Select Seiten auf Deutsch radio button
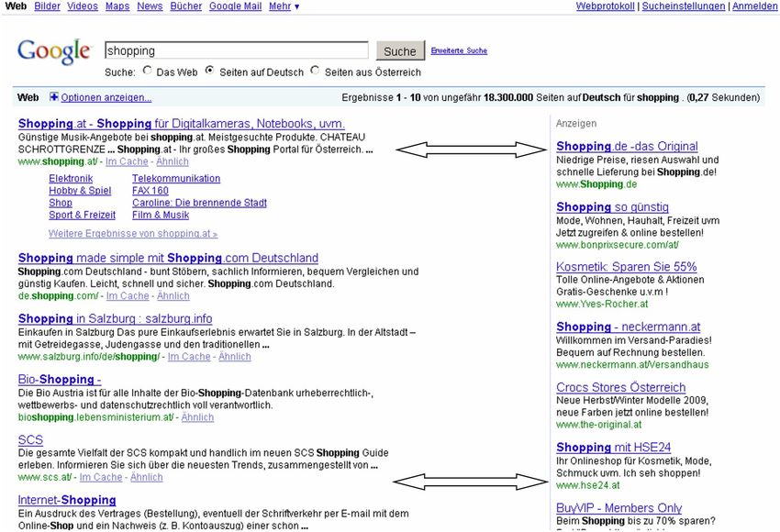Viewport: 780px width, 532px height. 210,72
